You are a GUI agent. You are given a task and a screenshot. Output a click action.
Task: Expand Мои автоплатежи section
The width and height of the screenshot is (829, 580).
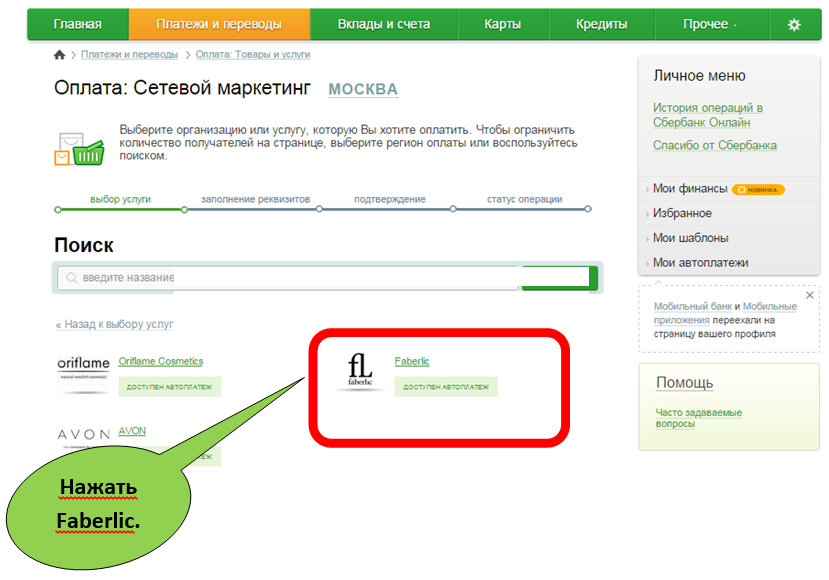[700, 263]
